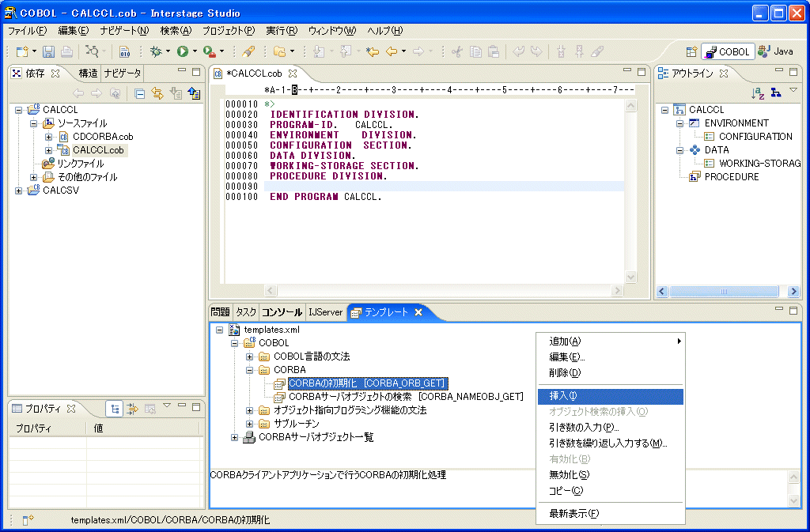Open the 編集(E) menu

[x=74, y=31]
